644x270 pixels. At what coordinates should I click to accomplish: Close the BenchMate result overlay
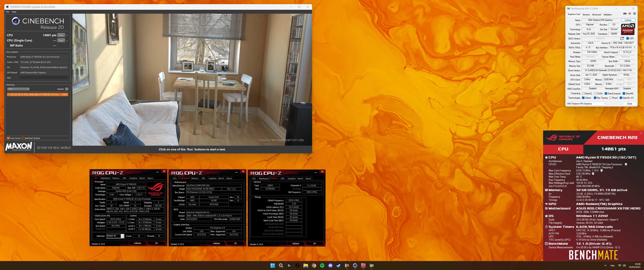(x=641, y=133)
